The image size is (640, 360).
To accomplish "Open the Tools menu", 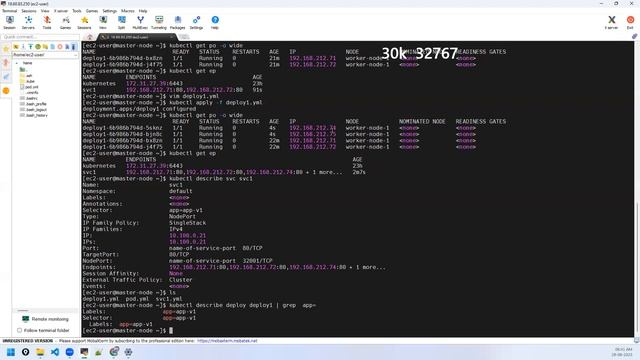I will coord(77,11).
